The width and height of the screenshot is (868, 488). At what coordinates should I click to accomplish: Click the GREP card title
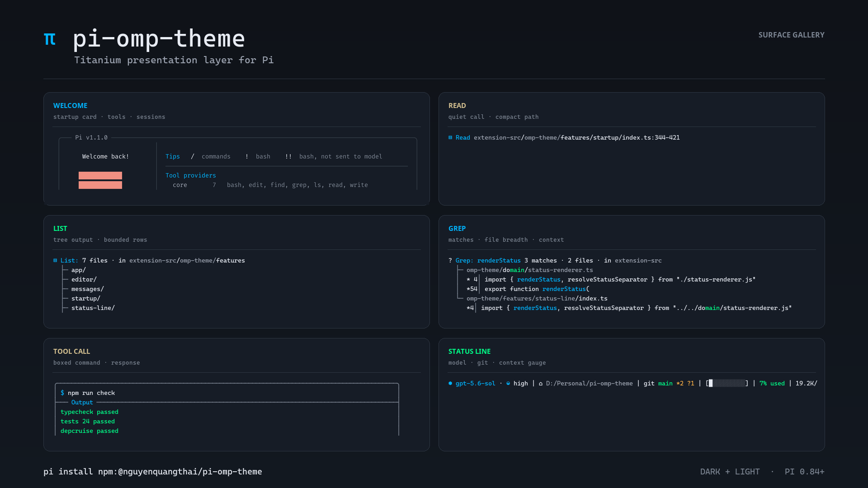coord(457,229)
